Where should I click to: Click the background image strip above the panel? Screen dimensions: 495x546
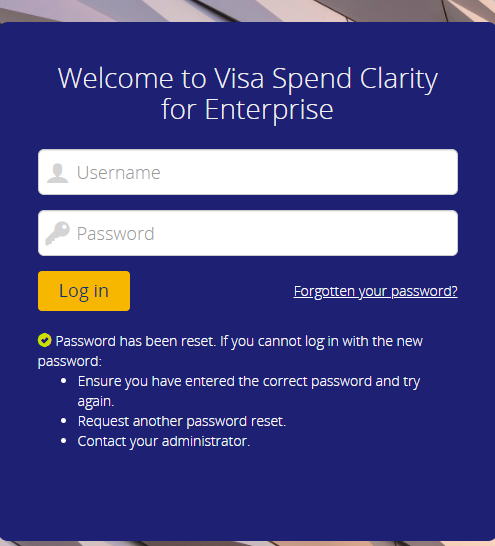click(248, 10)
